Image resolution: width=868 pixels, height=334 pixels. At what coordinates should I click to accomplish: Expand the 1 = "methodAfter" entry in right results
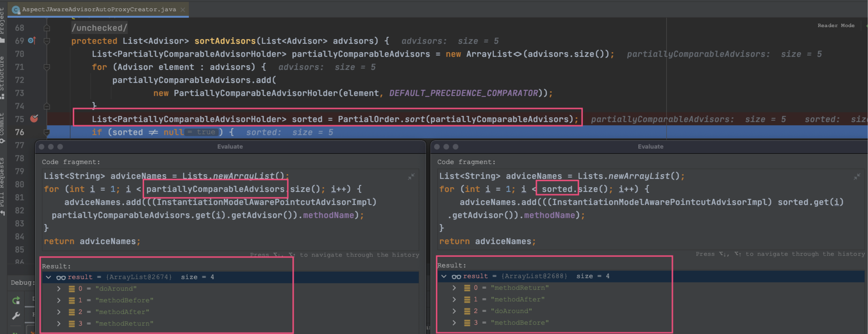(454, 299)
